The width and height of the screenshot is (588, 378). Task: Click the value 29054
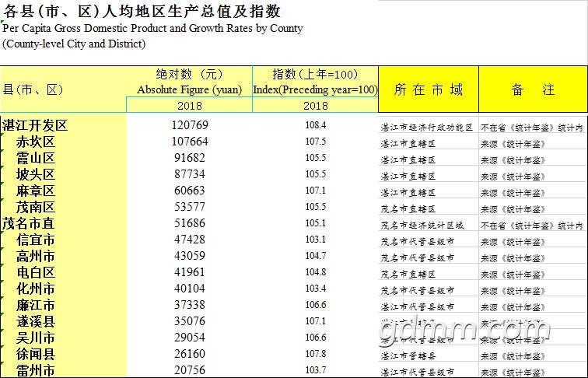(x=190, y=338)
